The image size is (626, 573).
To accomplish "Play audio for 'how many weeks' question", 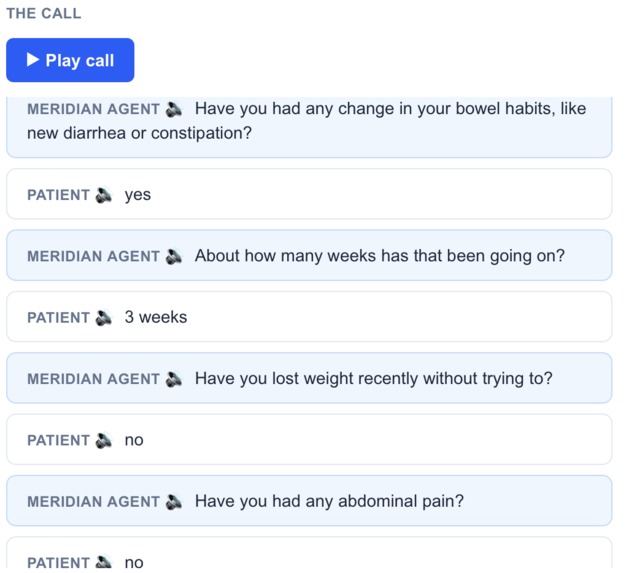I will (x=174, y=256).
